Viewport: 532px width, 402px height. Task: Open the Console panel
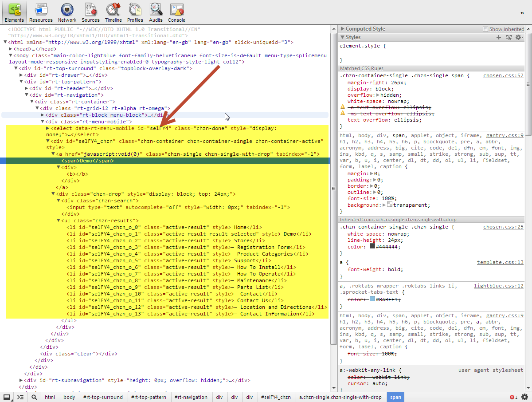pyautogui.click(x=176, y=12)
